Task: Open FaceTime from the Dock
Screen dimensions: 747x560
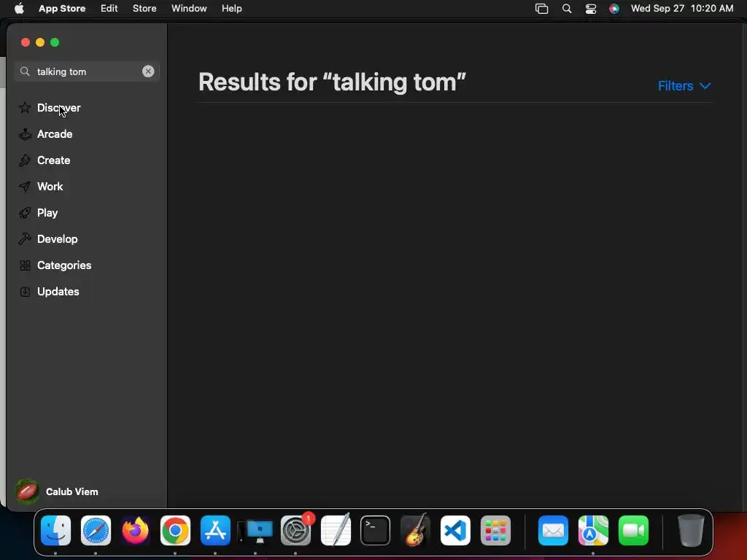Action: 633,530
